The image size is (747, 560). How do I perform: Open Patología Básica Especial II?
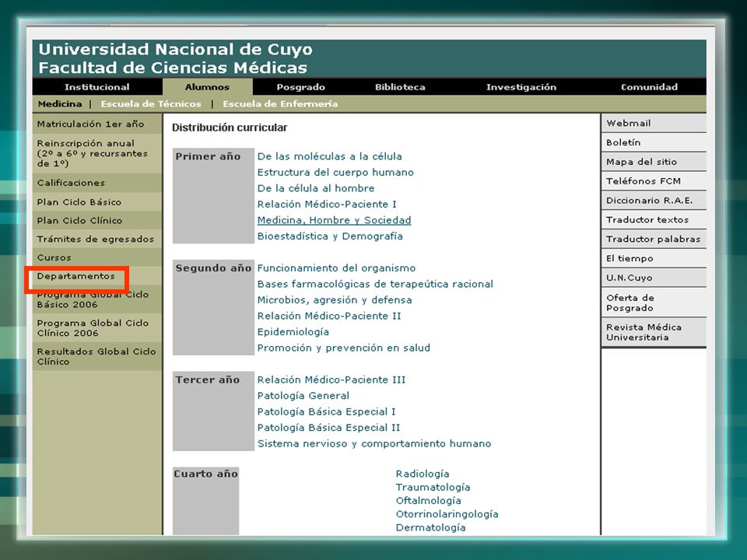pos(328,428)
